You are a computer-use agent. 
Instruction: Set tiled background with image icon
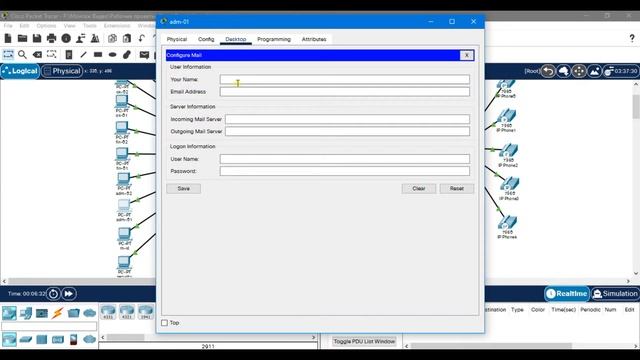(594, 71)
